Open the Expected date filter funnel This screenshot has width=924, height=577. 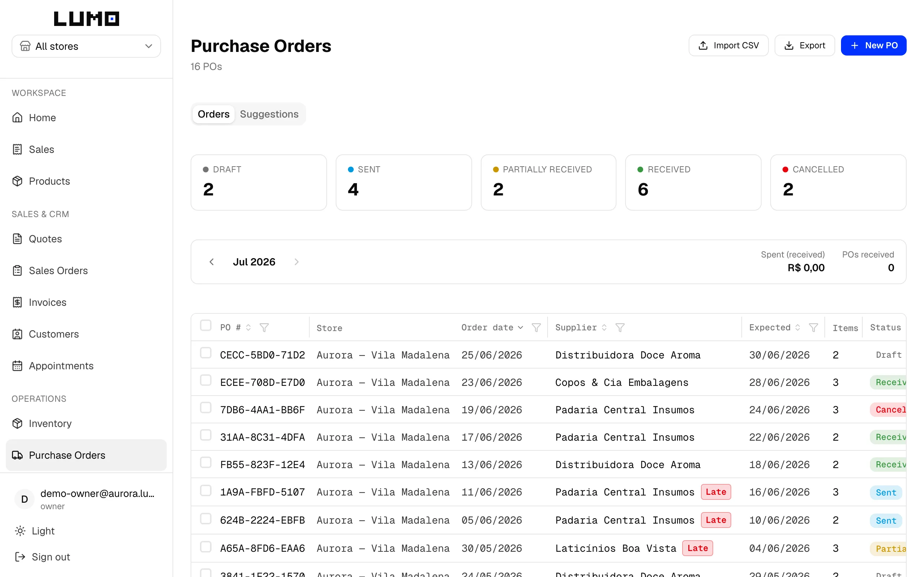coord(813,327)
